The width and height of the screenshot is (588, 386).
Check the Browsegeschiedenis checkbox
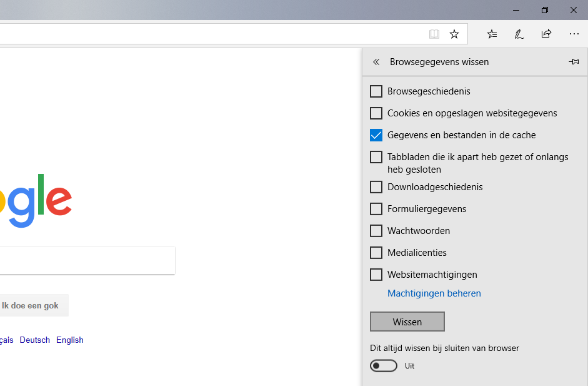(376, 91)
